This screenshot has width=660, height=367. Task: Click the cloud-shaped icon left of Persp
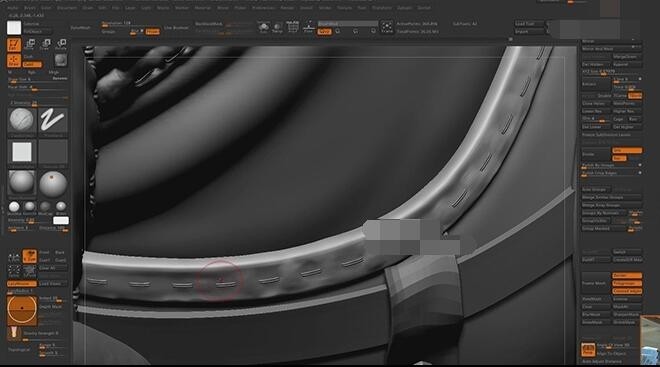(264, 28)
